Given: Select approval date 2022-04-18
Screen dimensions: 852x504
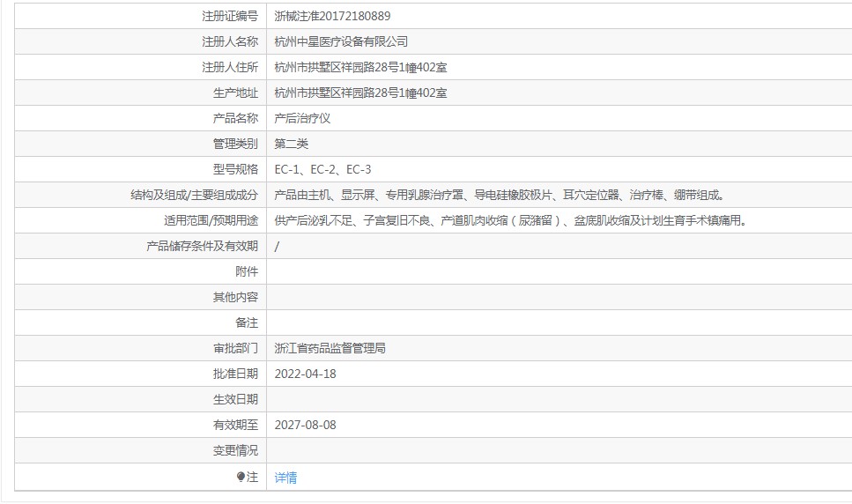Looking at the screenshot, I should 305,374.
